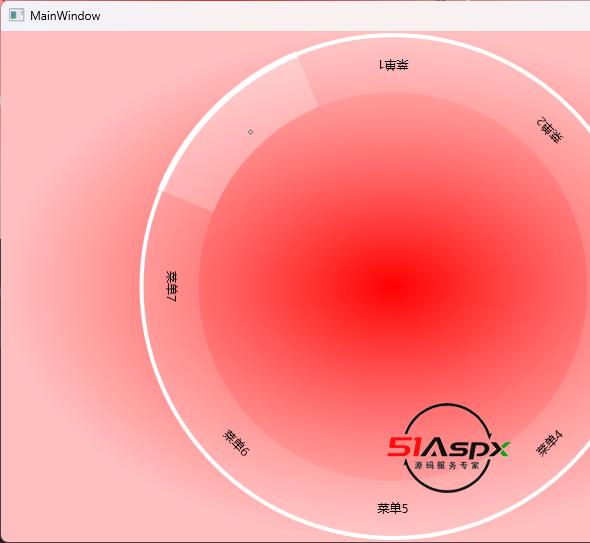Click the empty title bar area right of MainWindow

(339, 16)
